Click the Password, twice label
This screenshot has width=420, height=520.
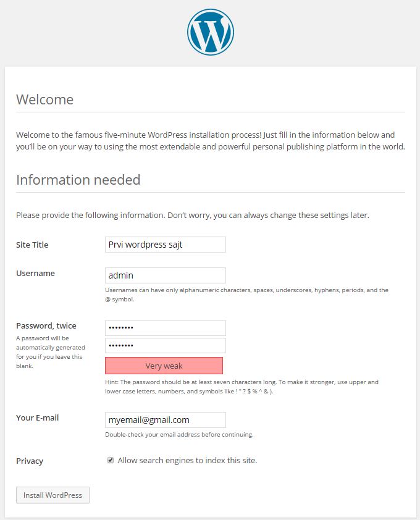point(46,325)
